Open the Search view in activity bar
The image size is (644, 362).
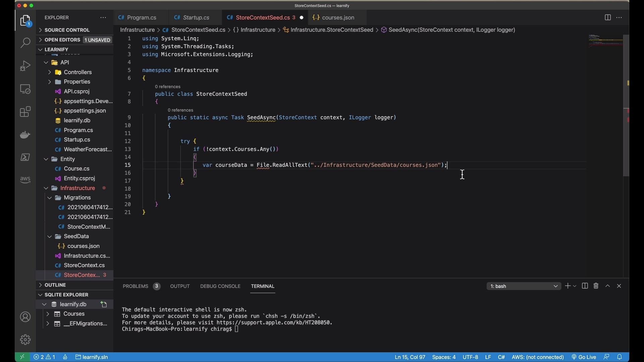point(25,43)
